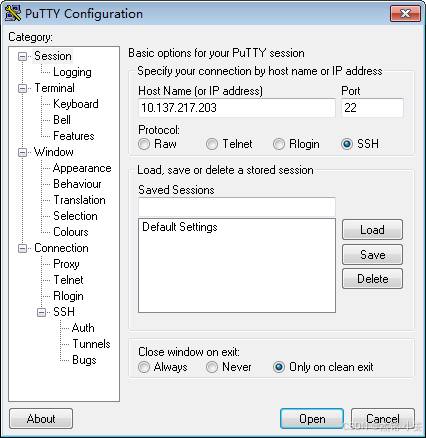Open the Tunnels settings under SSH

coord(91,344)
